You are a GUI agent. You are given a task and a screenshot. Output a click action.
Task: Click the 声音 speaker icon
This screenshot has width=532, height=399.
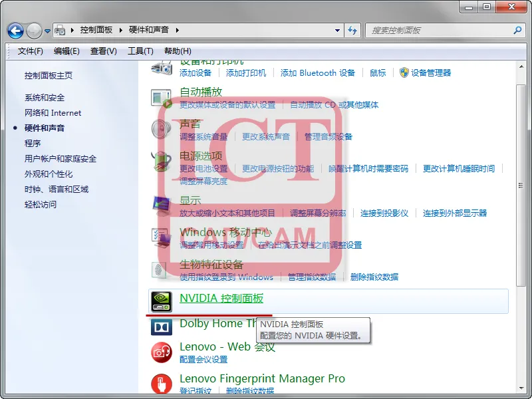coord(162,129)
